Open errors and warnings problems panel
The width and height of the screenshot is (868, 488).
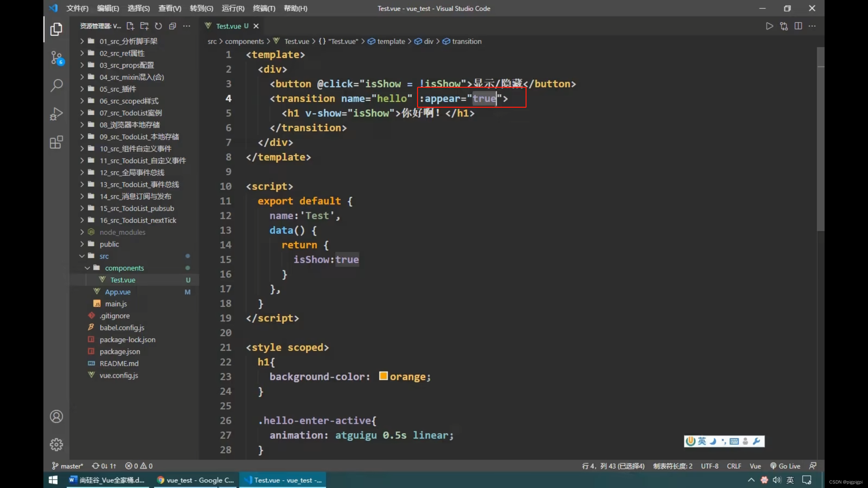139,466
